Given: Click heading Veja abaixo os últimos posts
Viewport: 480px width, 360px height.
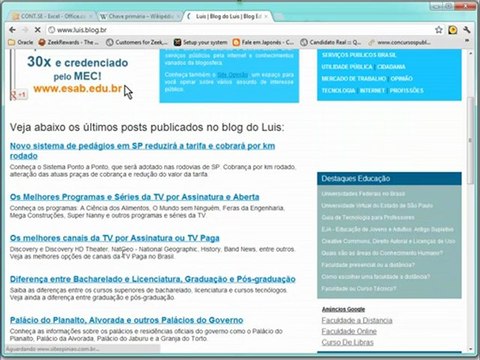Looking at the screenshot, I should (x=147, y=127).
